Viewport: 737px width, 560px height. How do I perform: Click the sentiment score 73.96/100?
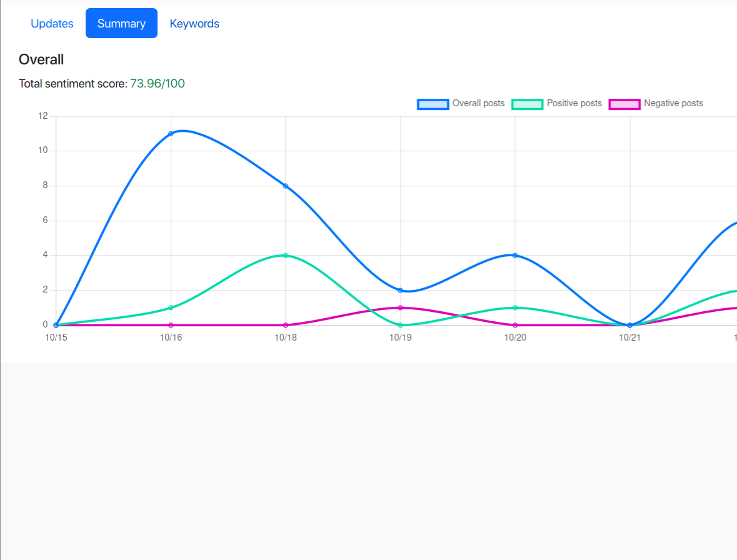tap(157, 83)
